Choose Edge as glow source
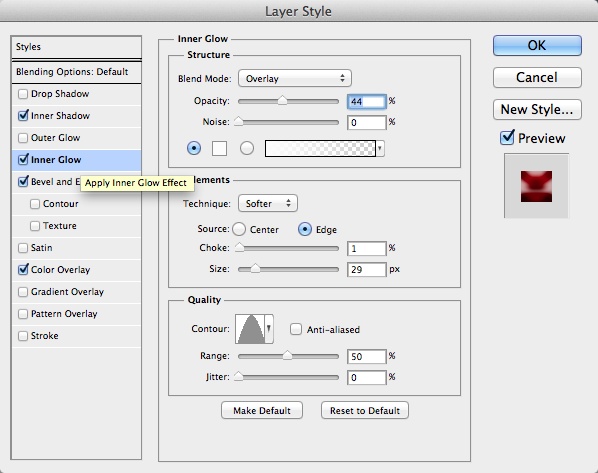Viewport: 598px width, 473px height. click(x=305, y=229)
